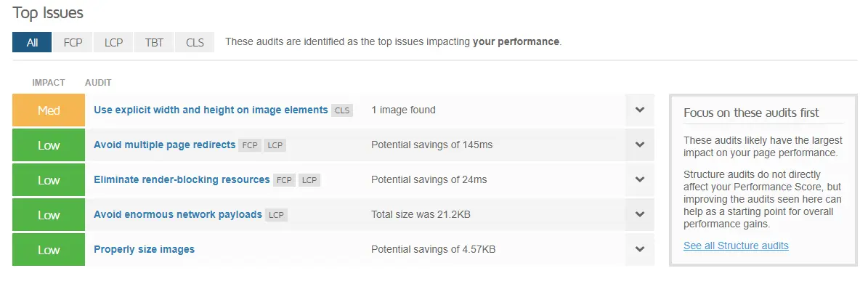Open 'Eliminate render-blocking resources' audit

(x=182, y=179)
